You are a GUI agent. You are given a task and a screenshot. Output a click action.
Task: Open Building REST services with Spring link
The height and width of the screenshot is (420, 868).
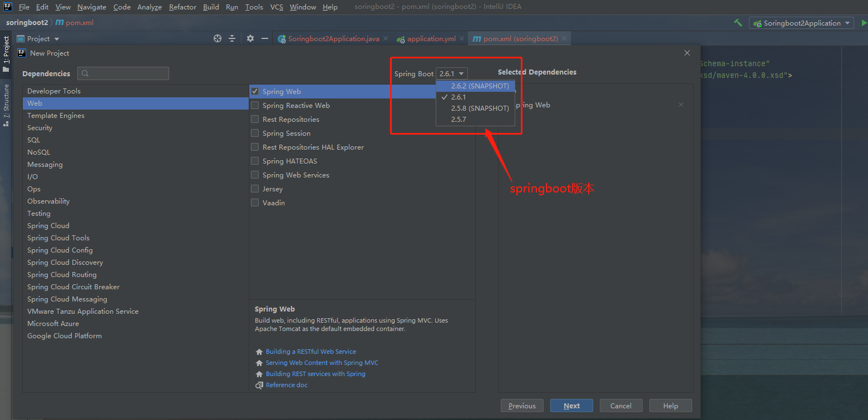pos(315,374)
